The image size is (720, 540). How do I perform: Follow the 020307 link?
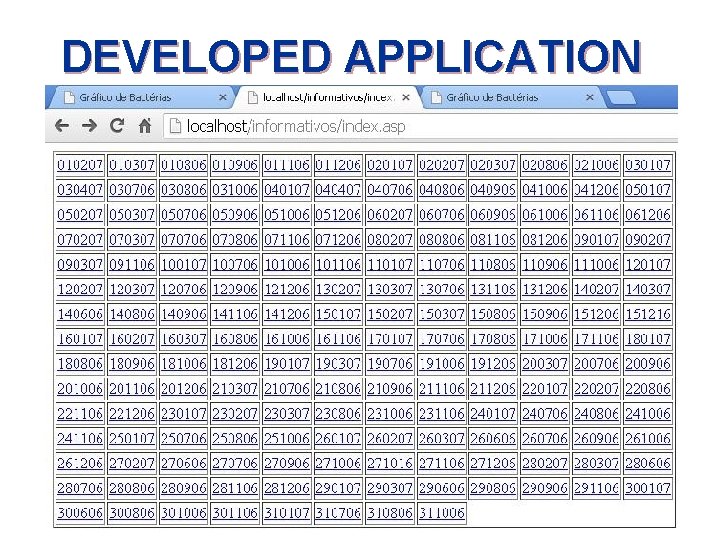(x=493, y=164)
